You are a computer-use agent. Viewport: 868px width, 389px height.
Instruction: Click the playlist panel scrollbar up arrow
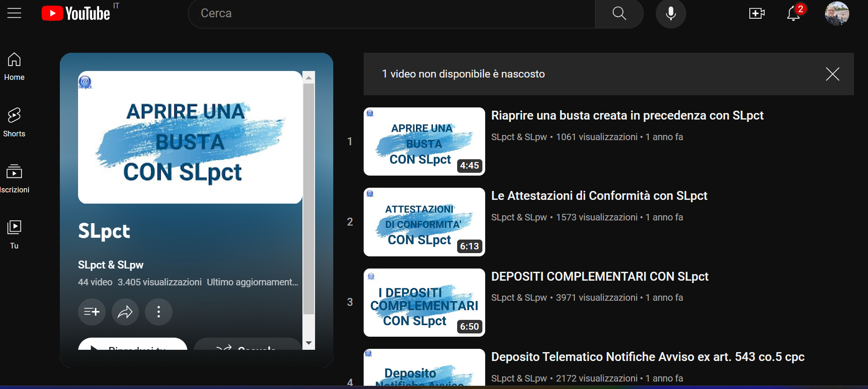coord(308,78)
